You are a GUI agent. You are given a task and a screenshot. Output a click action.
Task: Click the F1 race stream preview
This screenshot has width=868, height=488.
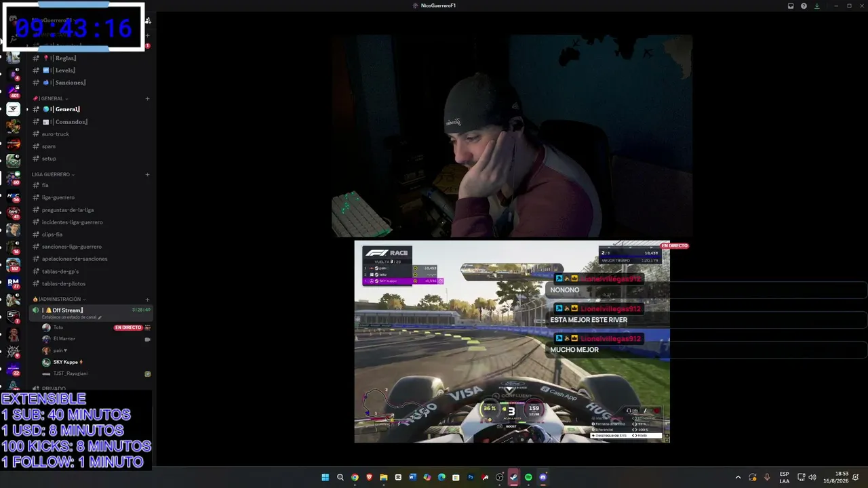(x=512, y=342)
